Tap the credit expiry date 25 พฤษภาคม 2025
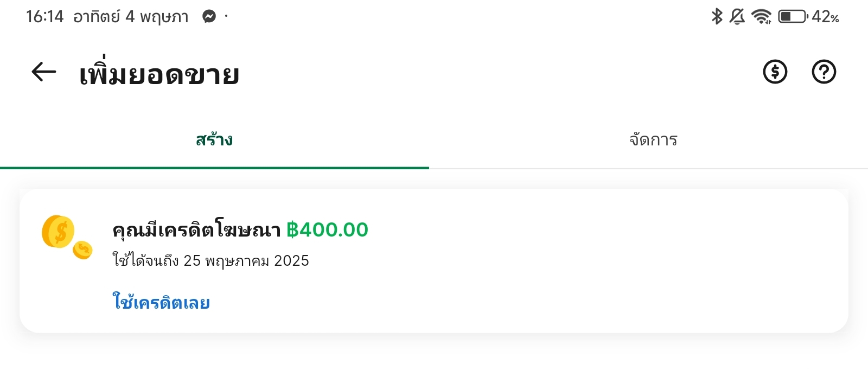This screenshot has height=370, width=868. click(x=246, y=261)
